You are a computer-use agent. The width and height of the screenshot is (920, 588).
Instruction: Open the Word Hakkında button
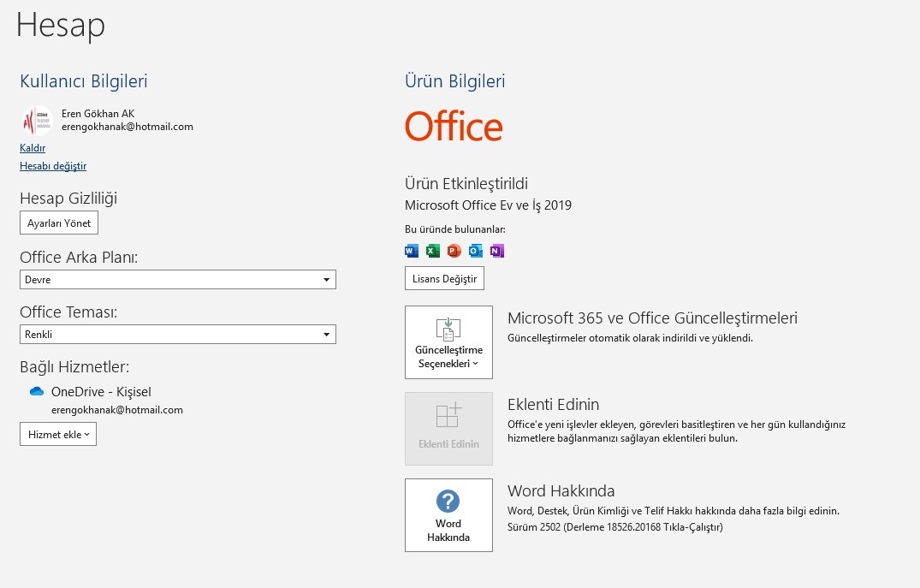(448, 515)
